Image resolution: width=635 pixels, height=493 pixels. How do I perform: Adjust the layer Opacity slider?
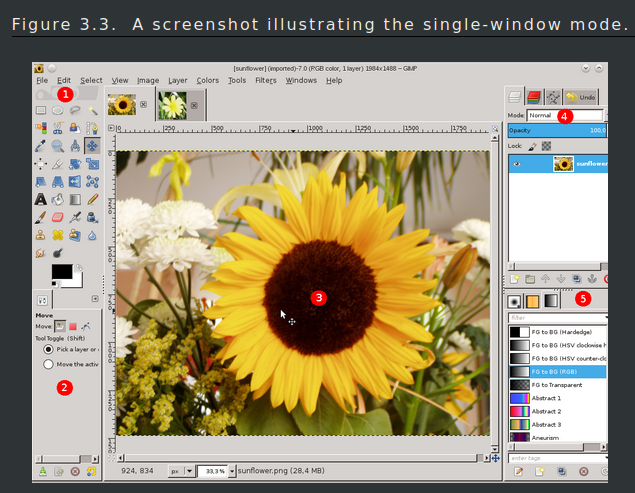click(x=558, y=130)
